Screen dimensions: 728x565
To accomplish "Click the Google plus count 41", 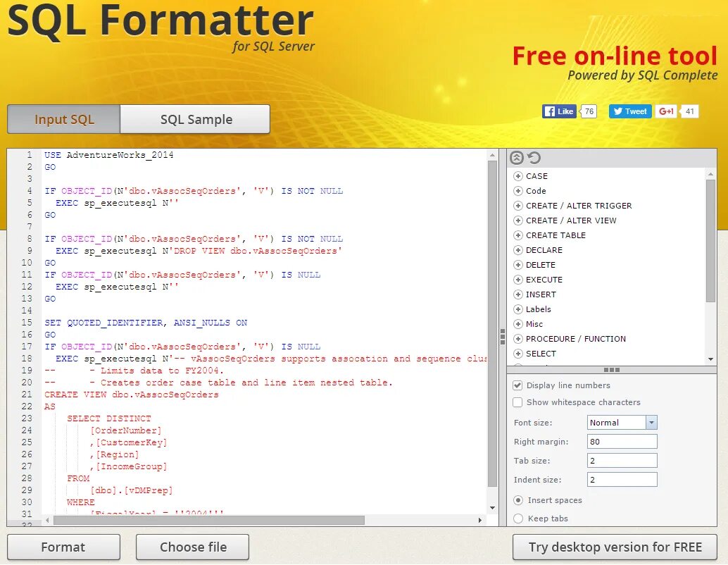I will [689, 111].
